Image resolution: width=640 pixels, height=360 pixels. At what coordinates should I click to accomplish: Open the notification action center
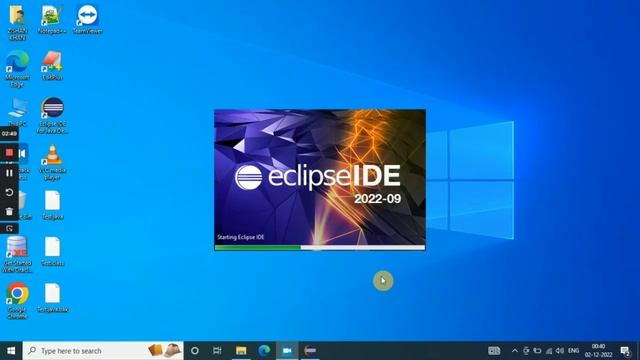625,351
